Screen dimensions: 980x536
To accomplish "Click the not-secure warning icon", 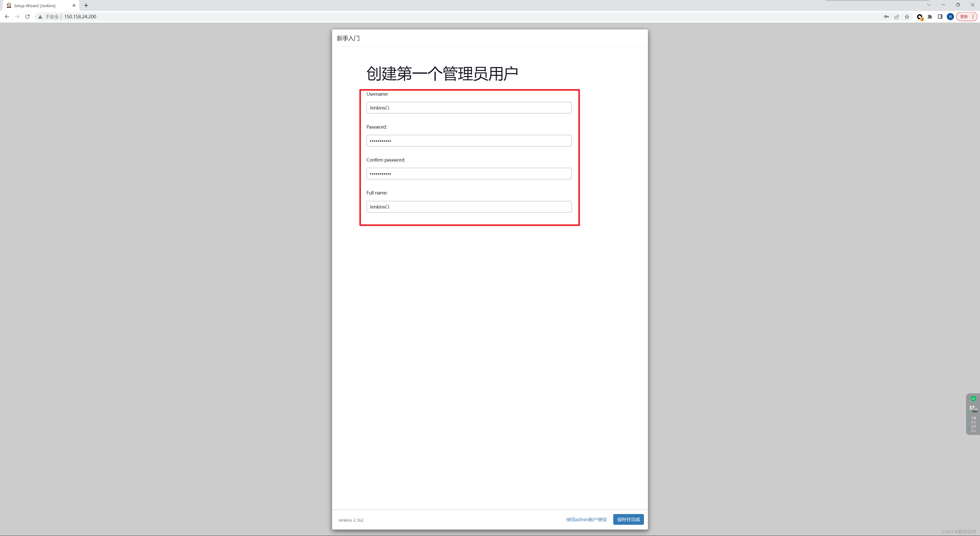I will (x=40, y=17).
